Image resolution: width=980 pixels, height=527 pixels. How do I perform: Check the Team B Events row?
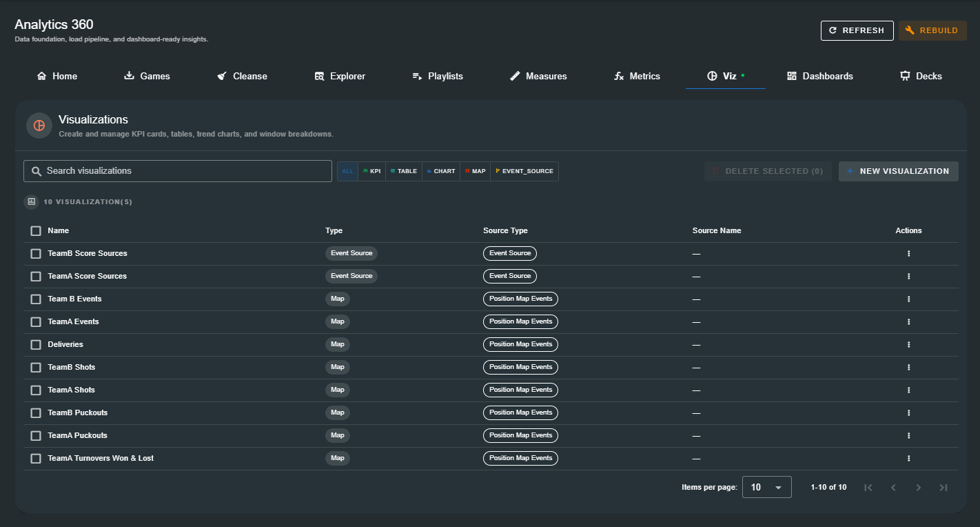36,299
